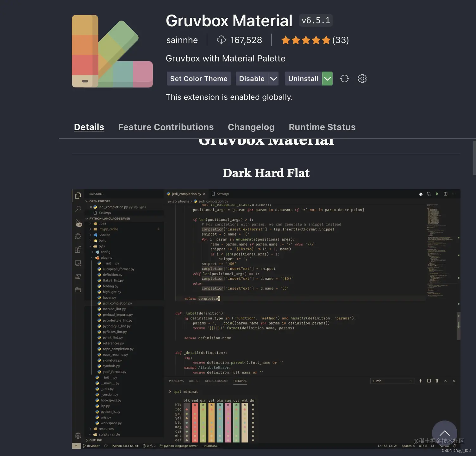Click the scroll-to-top arrow button
This screenshot has height=456, width=476.
[x=445, y=433]
